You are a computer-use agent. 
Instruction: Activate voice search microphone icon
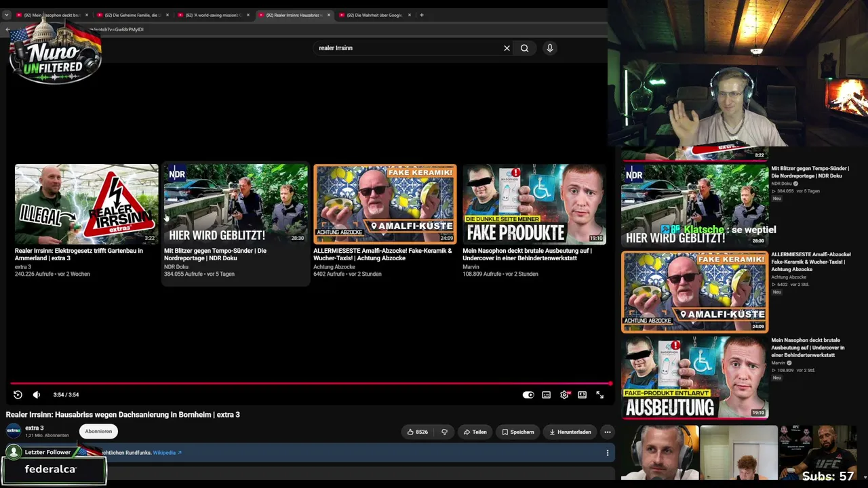[550, 48]
